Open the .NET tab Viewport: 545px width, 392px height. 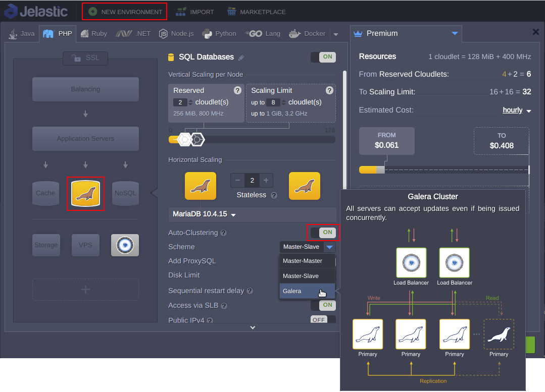pyautogui.click(x=133, y=34)
